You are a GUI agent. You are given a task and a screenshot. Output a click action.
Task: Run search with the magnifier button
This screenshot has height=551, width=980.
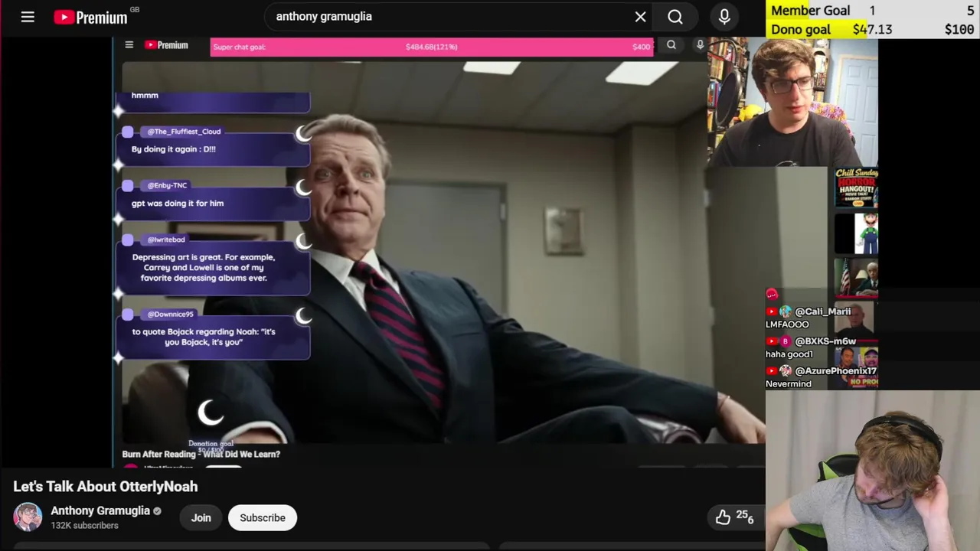(x=675, y=17)
